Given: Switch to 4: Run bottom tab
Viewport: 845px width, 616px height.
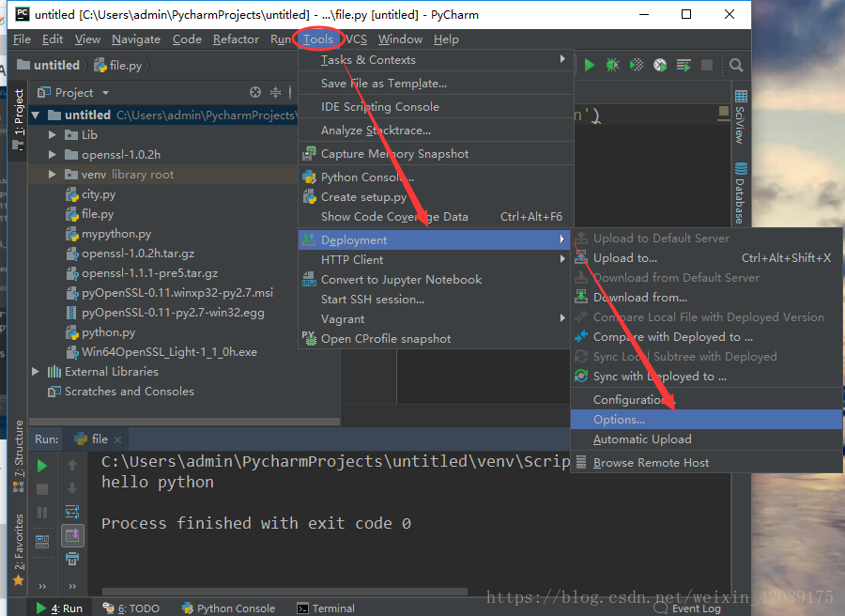Looking at the screenshot, I should [x=59, y=608].
